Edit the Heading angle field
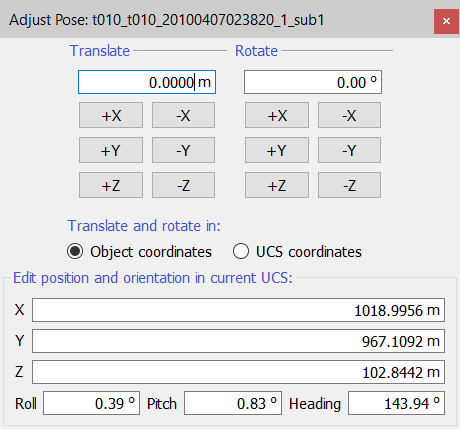This screenshot has width=460, height=429. (x=397, y=403)
